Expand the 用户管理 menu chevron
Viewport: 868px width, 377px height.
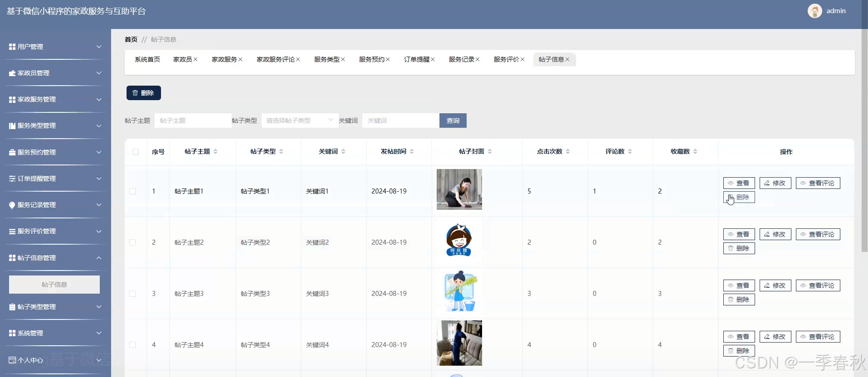99,47
